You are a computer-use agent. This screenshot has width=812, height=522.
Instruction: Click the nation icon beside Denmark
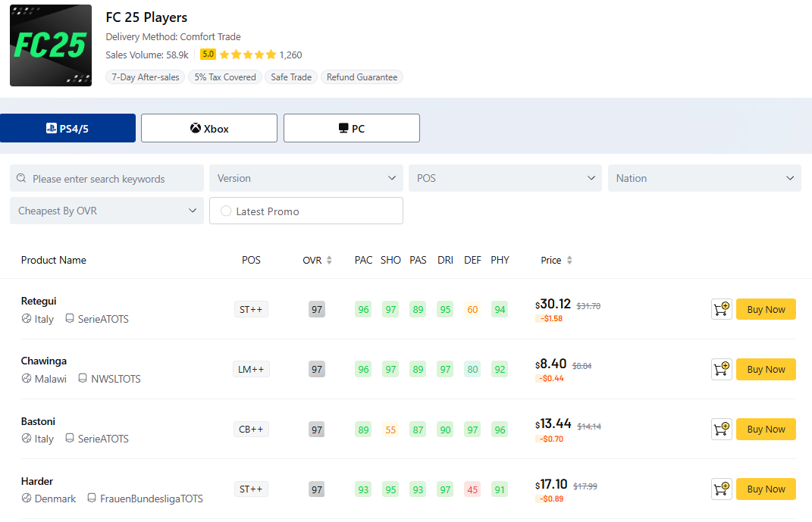[27, 499]
